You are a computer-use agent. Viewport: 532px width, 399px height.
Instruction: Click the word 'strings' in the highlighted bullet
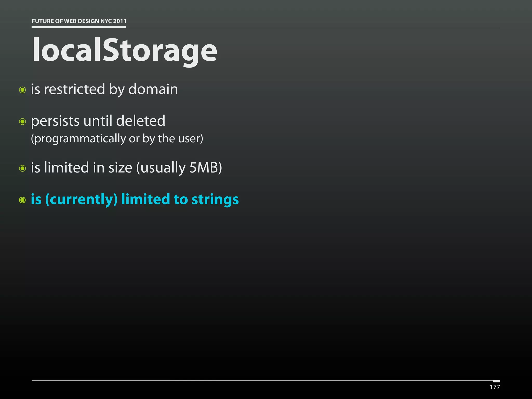(x=215, y=200)
